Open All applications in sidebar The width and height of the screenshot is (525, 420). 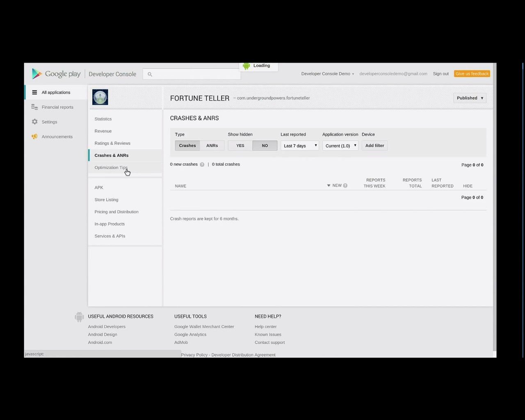pyautogui.click(x=56, y=92)
